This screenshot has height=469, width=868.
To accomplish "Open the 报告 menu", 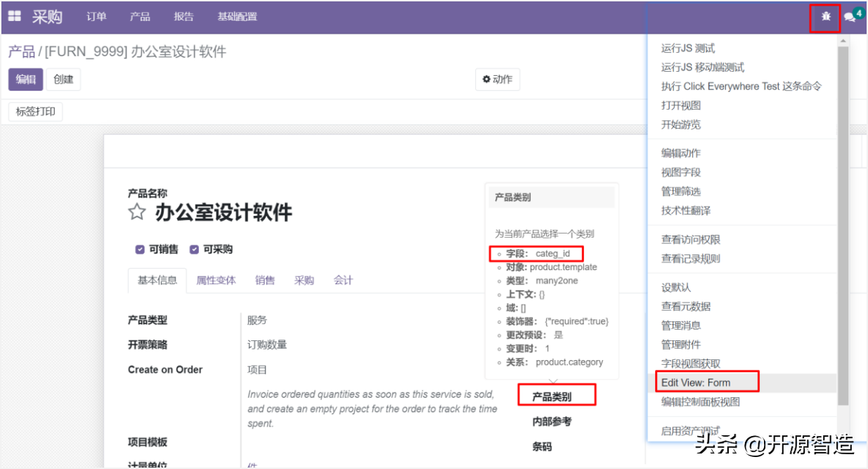I will pyautogui.click(x=183, y=17).
